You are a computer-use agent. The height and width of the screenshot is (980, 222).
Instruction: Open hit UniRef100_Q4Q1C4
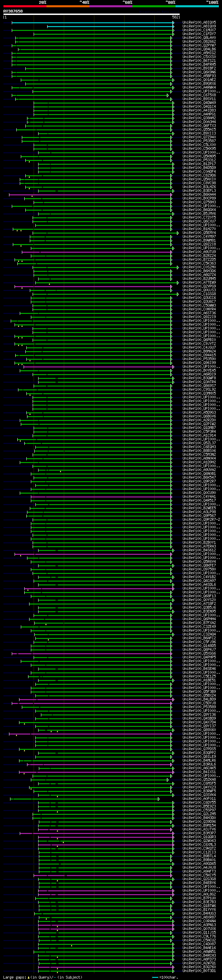[x=199, y=106]
